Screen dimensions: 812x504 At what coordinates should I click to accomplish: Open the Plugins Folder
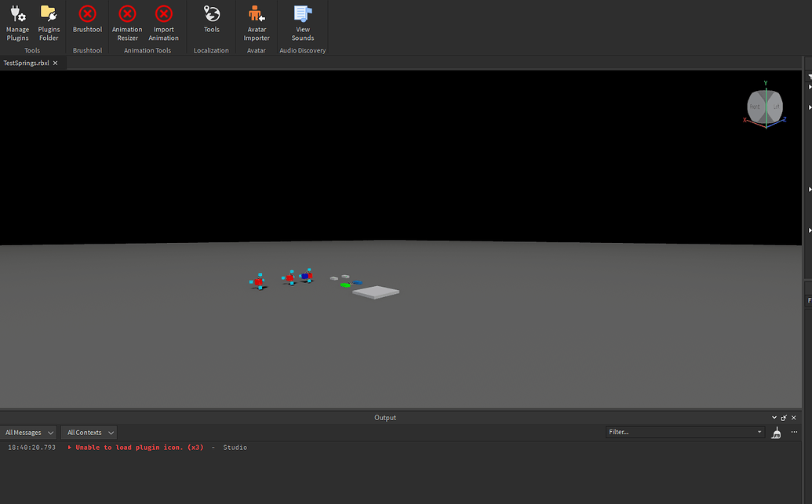click(49, 24)
